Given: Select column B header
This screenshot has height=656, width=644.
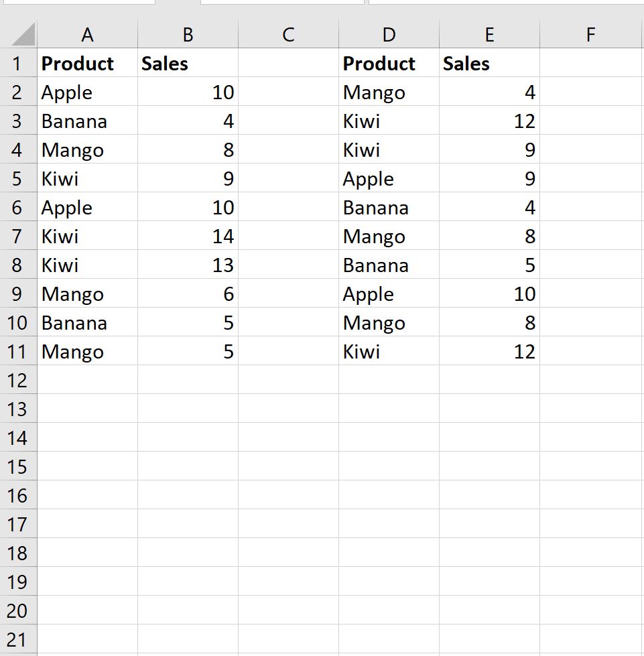Looking at the screenshot, I should 188,34.
